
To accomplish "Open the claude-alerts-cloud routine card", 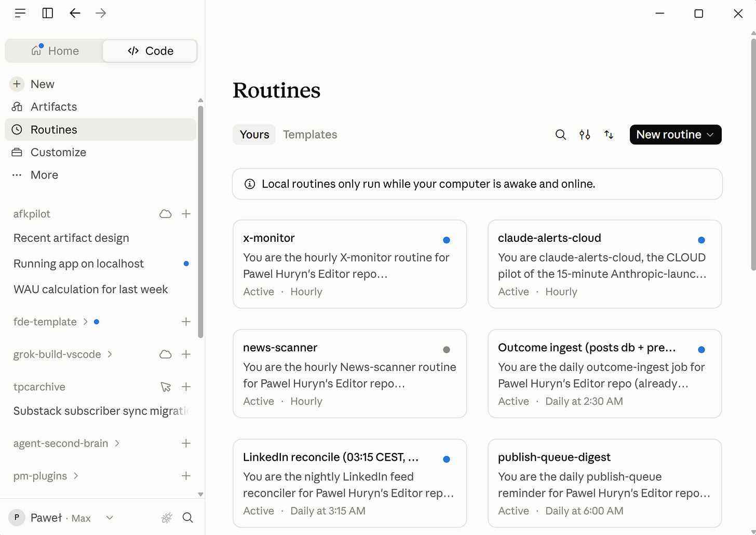I will pyautogui.click(x=605, y=264).
